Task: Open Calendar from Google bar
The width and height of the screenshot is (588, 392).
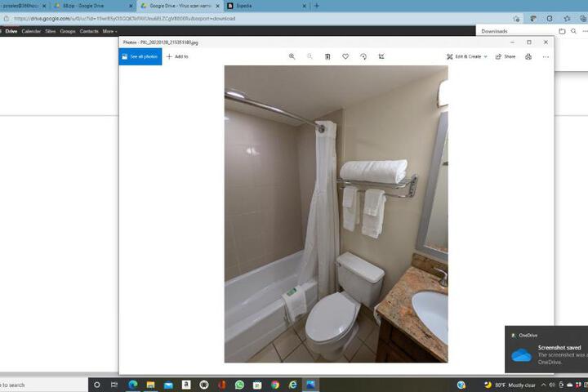Action: click(x=31, y=31)
